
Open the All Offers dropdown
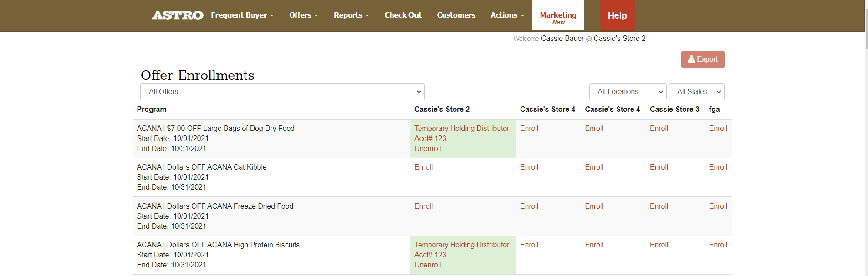[282, 92]
